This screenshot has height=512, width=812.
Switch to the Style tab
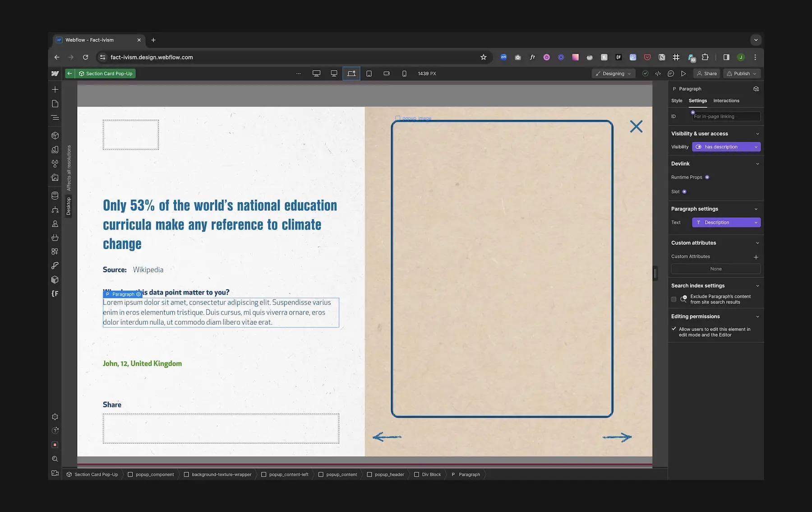coord(677,101)
